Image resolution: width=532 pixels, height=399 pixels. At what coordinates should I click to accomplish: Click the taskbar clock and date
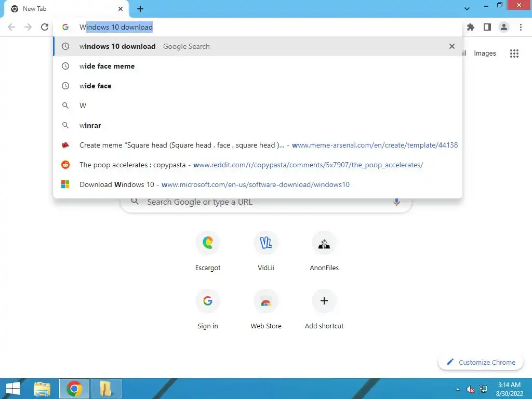tap(509, 389)
